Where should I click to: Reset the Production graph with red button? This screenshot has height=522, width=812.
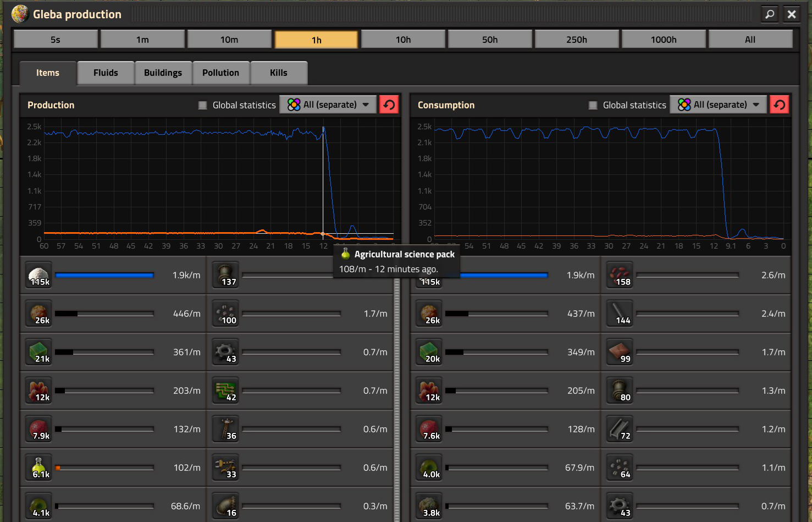[389, 105]
